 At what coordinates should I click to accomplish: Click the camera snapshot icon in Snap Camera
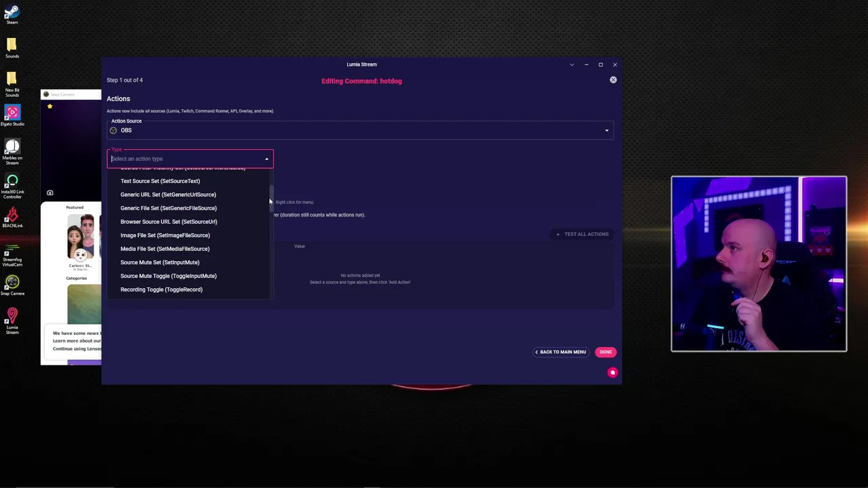click(x=50, y=193)
